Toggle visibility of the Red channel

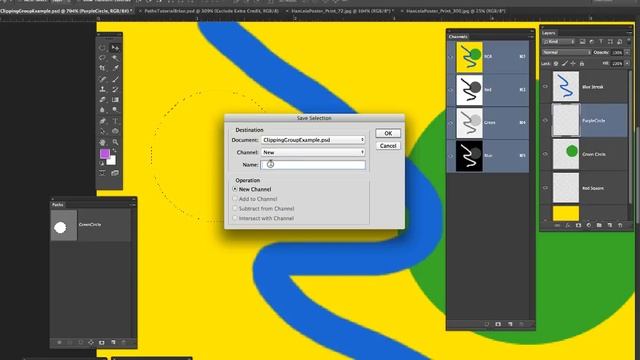pos(451,90)
